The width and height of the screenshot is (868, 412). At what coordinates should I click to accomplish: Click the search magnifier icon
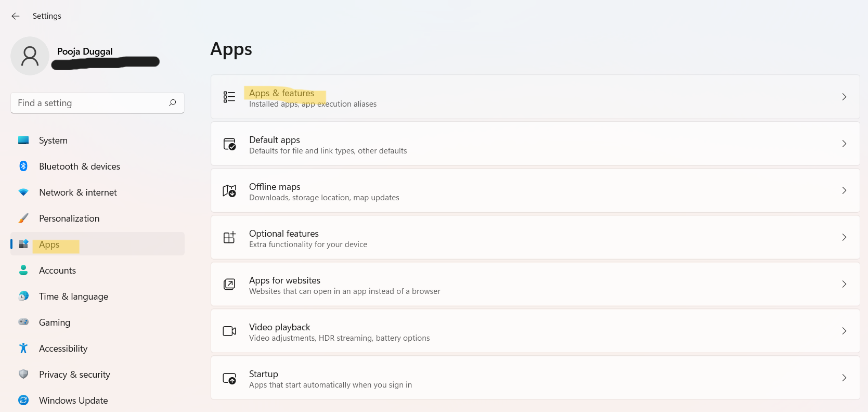click(x=173, y=102)
